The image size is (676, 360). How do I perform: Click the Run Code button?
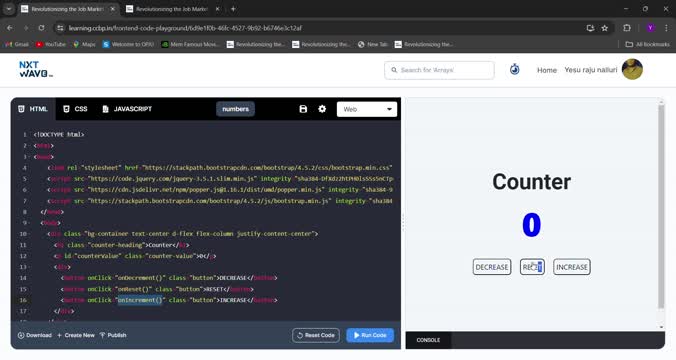coord(370,335)
